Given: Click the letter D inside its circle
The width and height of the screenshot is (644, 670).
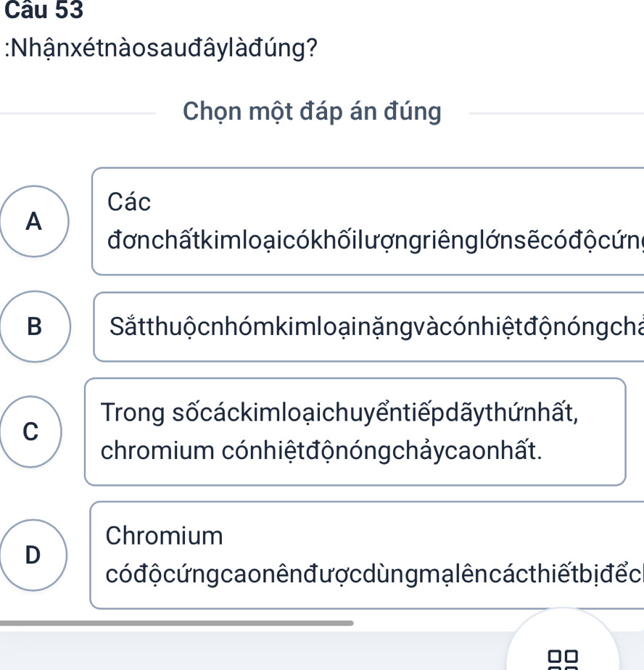Looking at the screenshot, I should click(33, 555).
